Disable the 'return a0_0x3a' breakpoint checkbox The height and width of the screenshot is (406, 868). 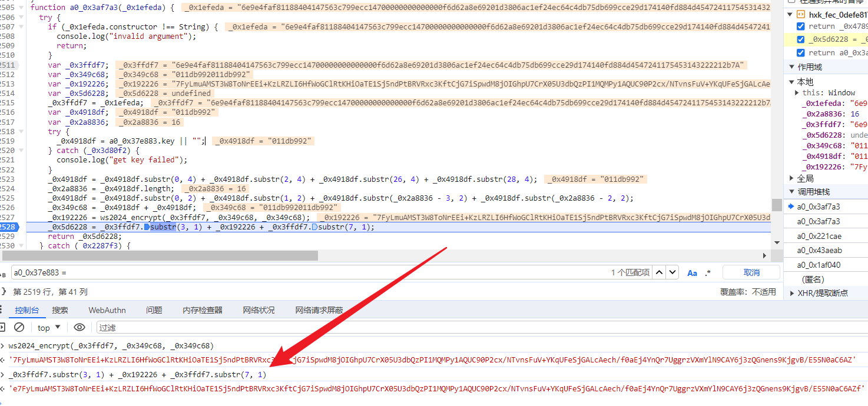800,53
